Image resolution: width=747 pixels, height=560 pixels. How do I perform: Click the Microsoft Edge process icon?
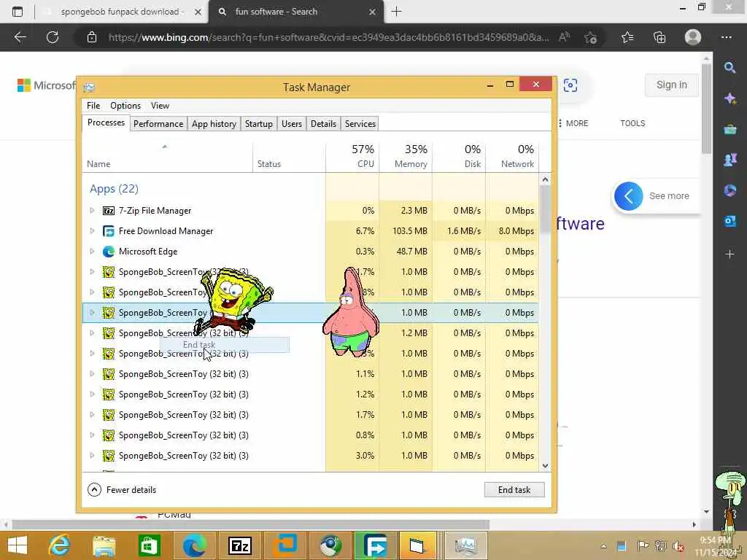pos(109,252)
